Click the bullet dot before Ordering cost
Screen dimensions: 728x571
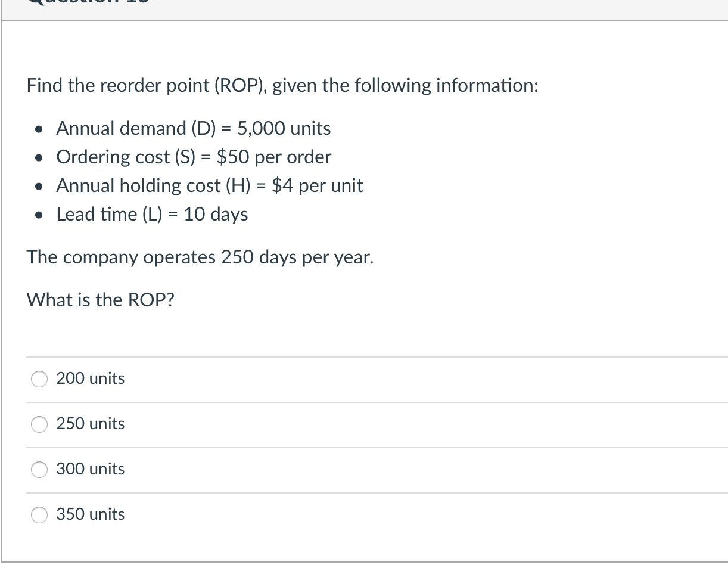(x=39, y=157)
